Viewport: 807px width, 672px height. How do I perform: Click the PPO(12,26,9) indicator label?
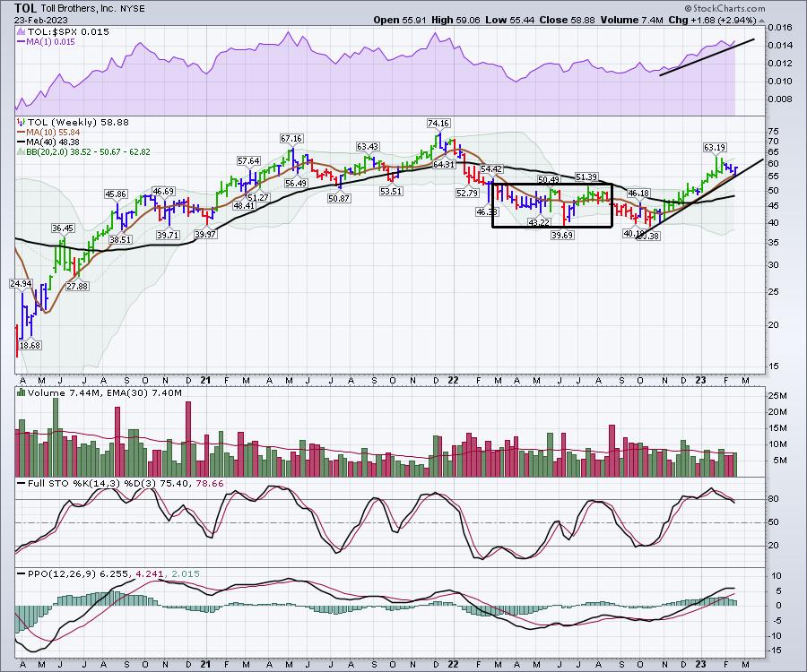click(x=56, y=571)
